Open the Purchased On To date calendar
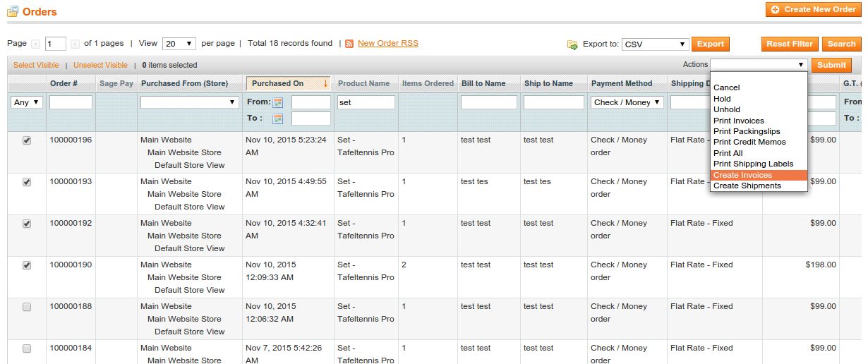 tap(278, 119)
